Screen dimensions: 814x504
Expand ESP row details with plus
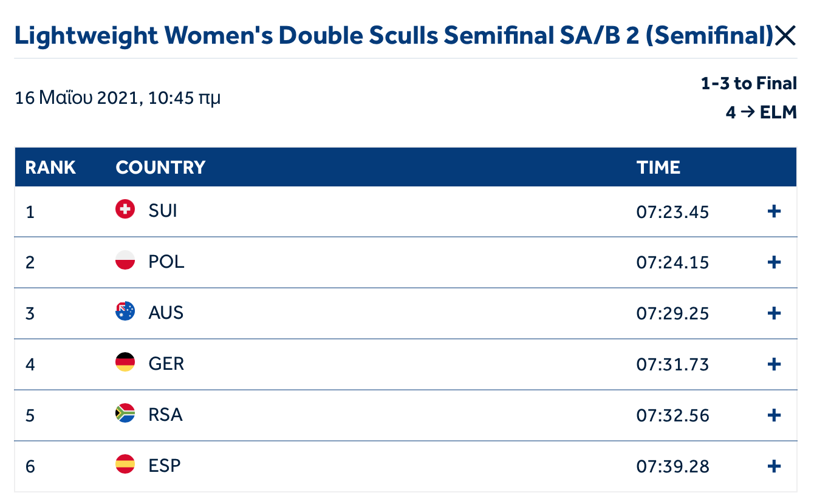(774, 466)
